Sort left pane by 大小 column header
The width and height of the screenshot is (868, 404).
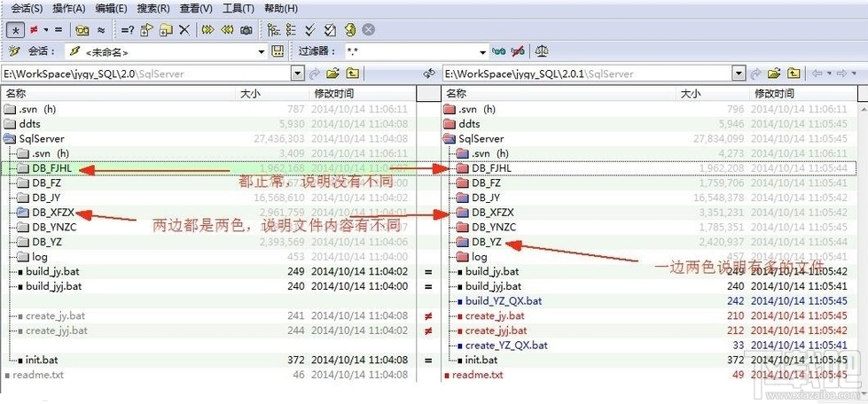(272, 94)
